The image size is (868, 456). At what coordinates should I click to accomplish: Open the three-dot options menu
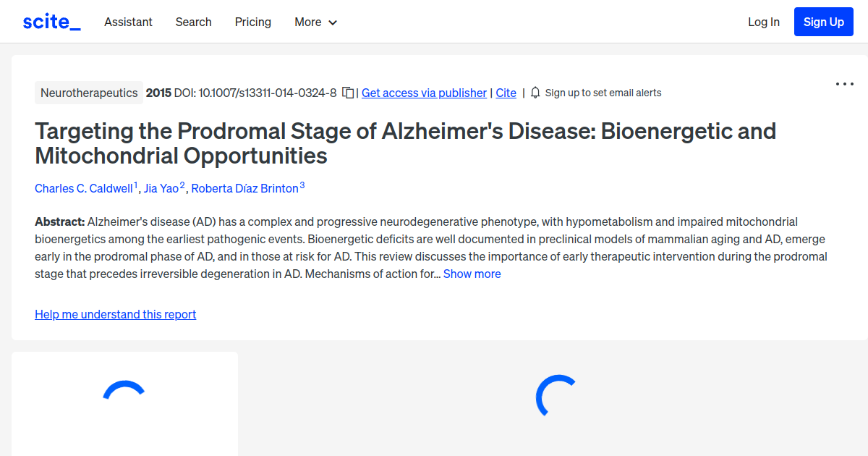pos(844,84)
